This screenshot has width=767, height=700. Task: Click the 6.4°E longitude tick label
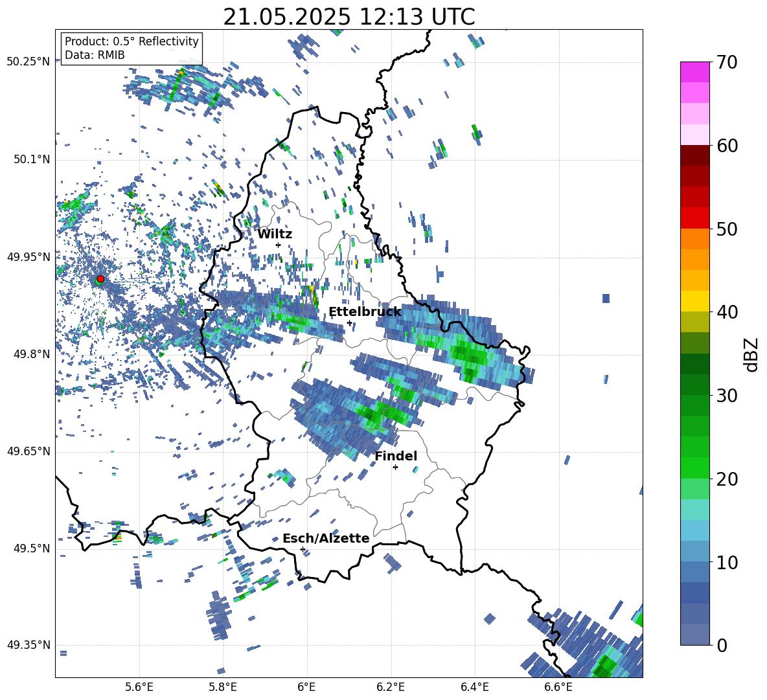tap(474, 687)
